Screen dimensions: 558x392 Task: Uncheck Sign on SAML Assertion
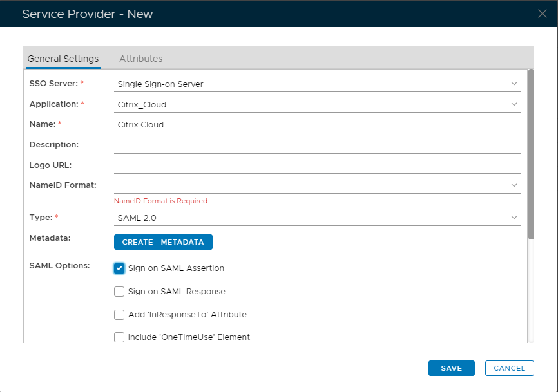pyautogui.click(x=119, y=268)
